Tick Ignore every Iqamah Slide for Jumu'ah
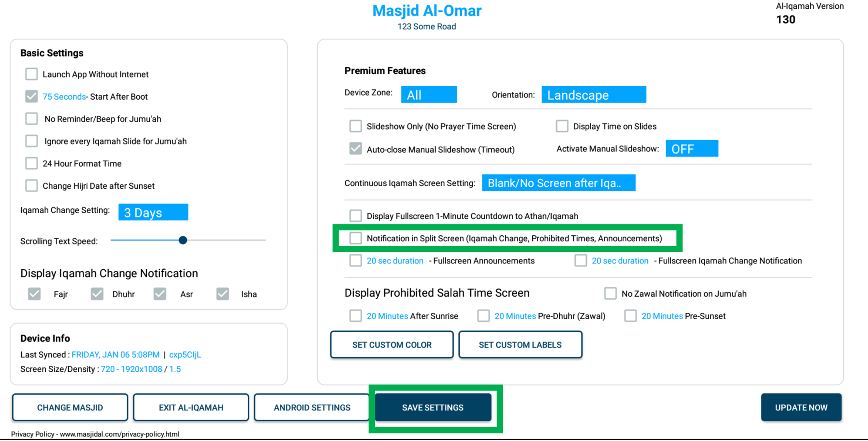Screen dimensions: 868x441 coord(31,141)
